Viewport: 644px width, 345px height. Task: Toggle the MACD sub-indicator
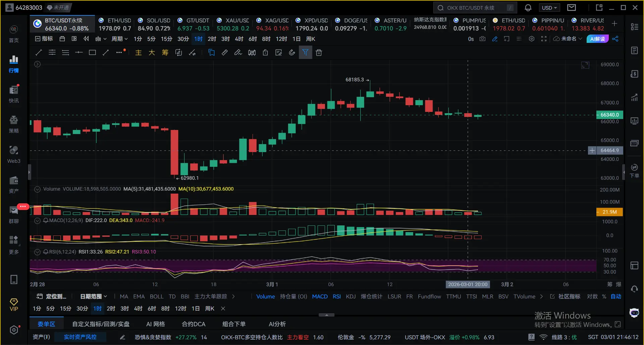point(320,296)
